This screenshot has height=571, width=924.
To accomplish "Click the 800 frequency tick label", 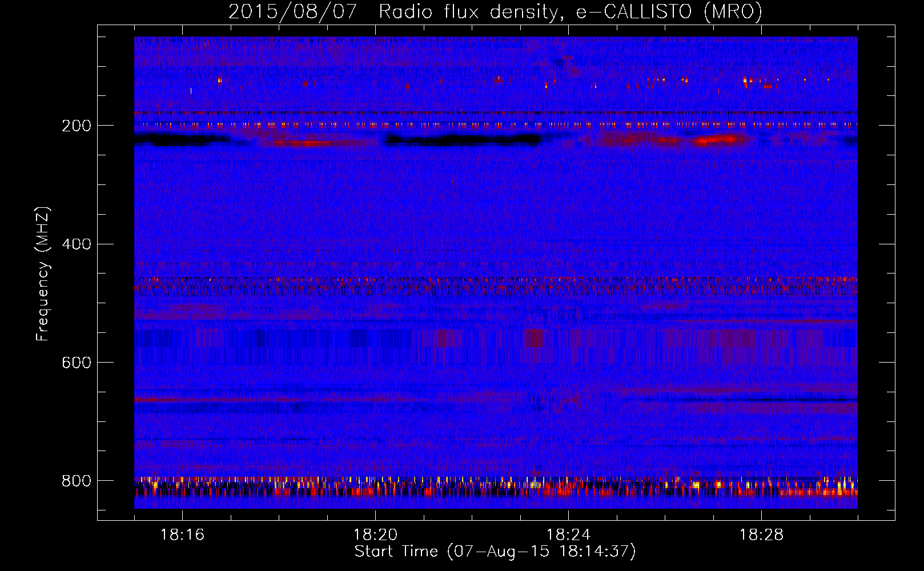I will coord(76,481).
